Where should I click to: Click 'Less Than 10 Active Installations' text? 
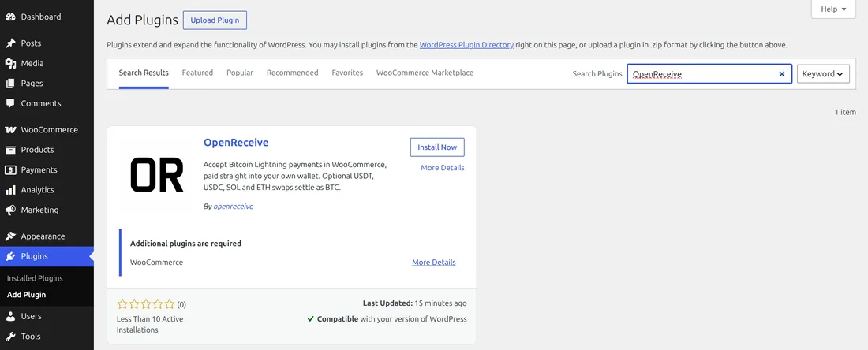(x=150, y=325)
